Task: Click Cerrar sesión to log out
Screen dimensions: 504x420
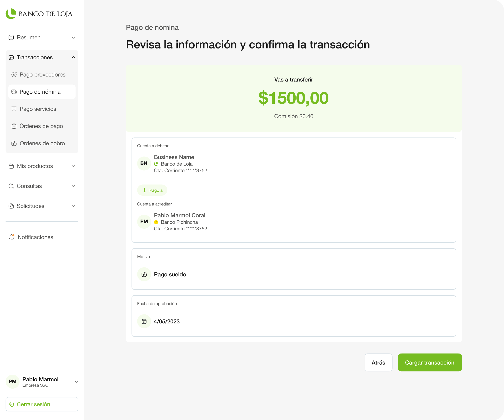Action: tap(42, 404)
